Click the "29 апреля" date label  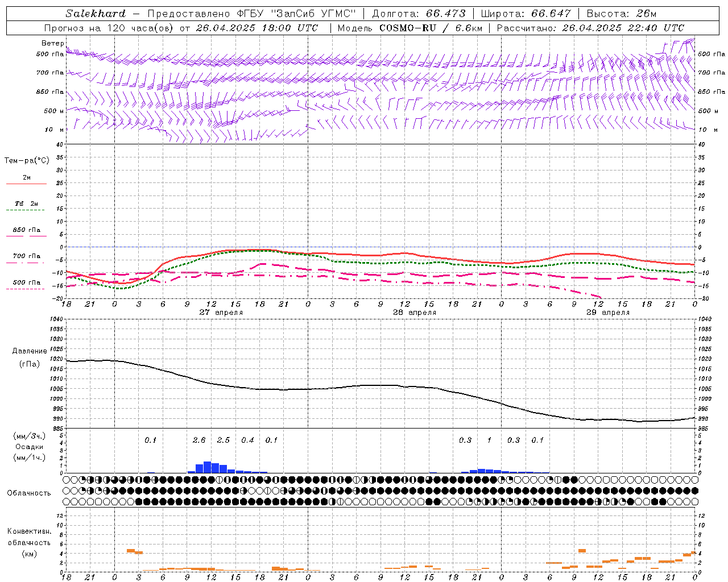(608, 313)
